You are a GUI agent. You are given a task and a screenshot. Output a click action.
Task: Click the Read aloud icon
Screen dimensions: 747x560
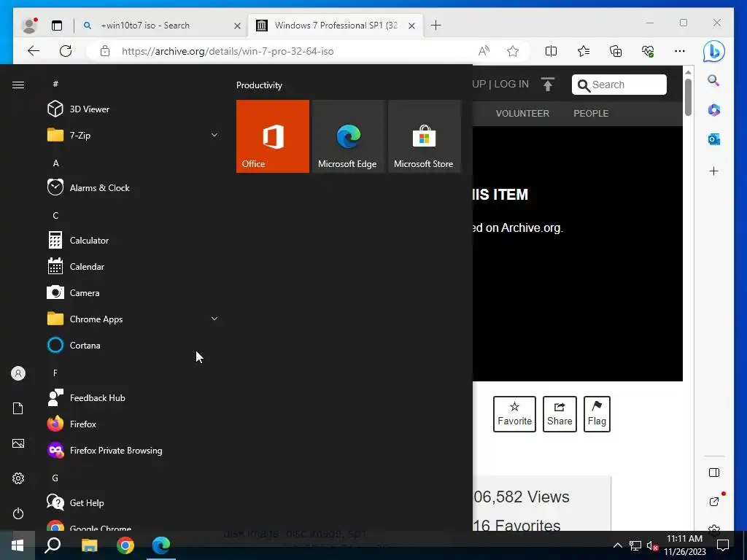coord(484,51)
